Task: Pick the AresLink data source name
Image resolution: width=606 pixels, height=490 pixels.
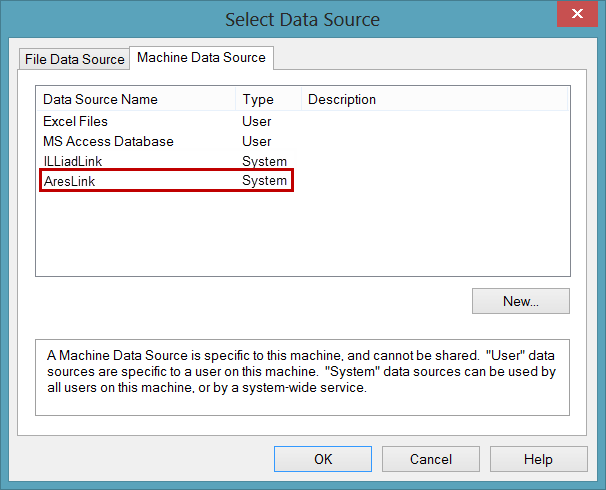Action: (69, 181)
